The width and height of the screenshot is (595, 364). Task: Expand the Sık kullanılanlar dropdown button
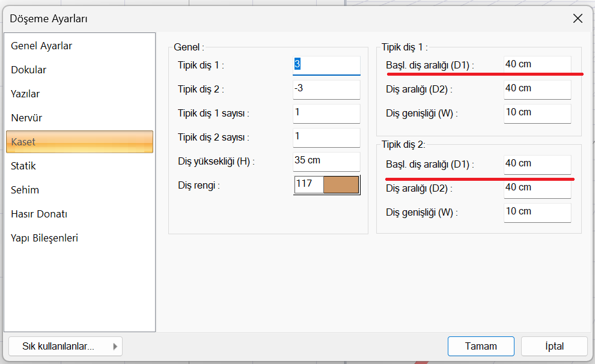coord(66,347)
